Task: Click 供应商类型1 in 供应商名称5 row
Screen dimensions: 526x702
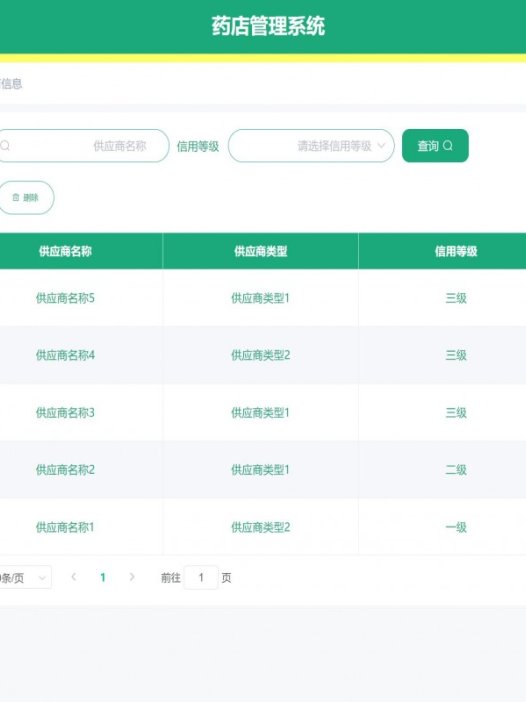Action: point(261,298)
